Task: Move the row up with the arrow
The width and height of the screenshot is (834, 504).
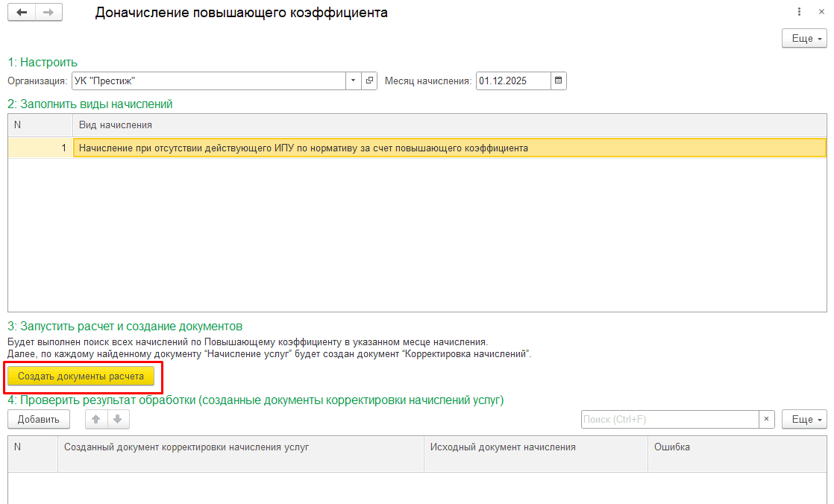Action: pos(96,419)
